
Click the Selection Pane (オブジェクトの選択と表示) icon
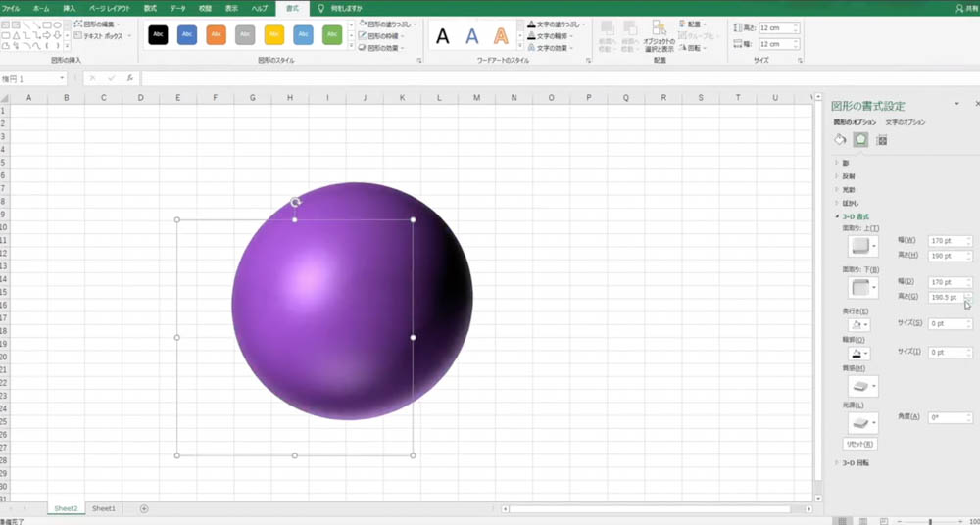click(659, 36)
